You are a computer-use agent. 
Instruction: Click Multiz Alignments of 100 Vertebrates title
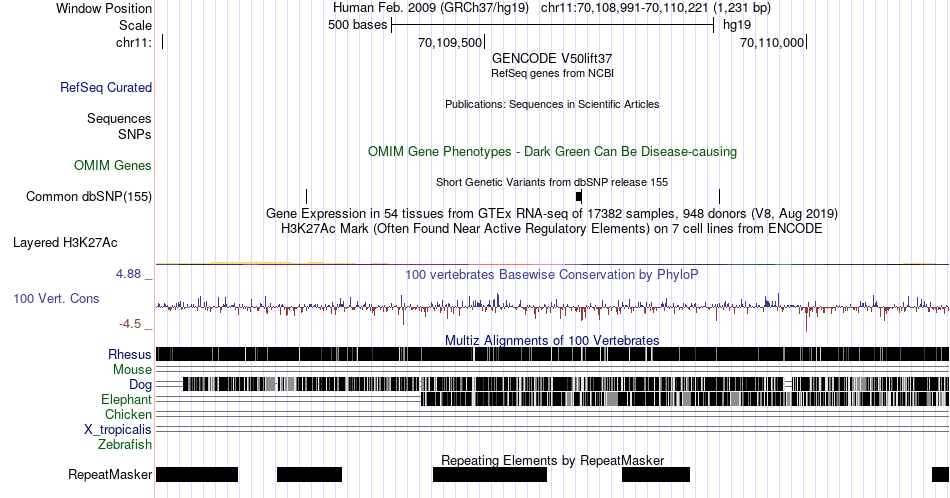click(552, 340)
